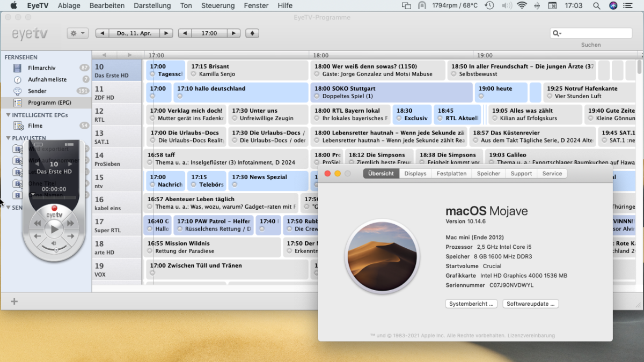The height and width of the screenshot is (362, 644).
Task: Switch to the Displays tab
Action: click(x=415, y=174)
